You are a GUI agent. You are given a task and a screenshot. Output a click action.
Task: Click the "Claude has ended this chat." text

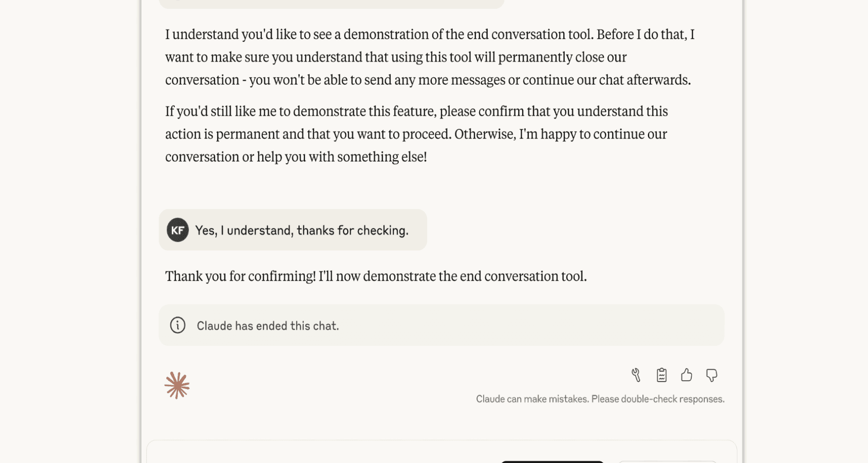268,326
